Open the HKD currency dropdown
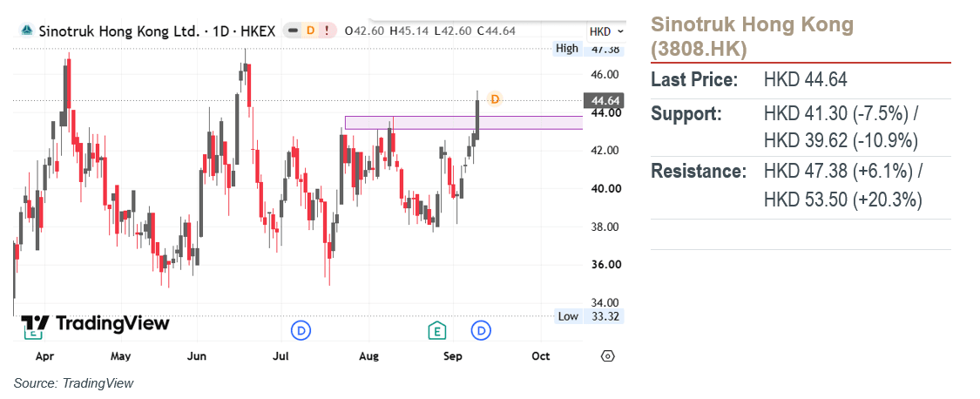This screenshot has height=399, width=980. [x=606, y=30]
